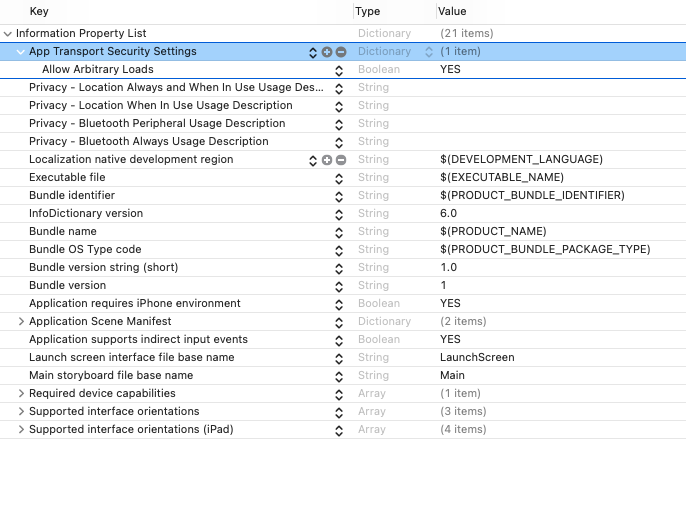The height and width of the screenshot is (521, 686).
Task: Open key picker for Main storyboard file base name
Action: 339,376
